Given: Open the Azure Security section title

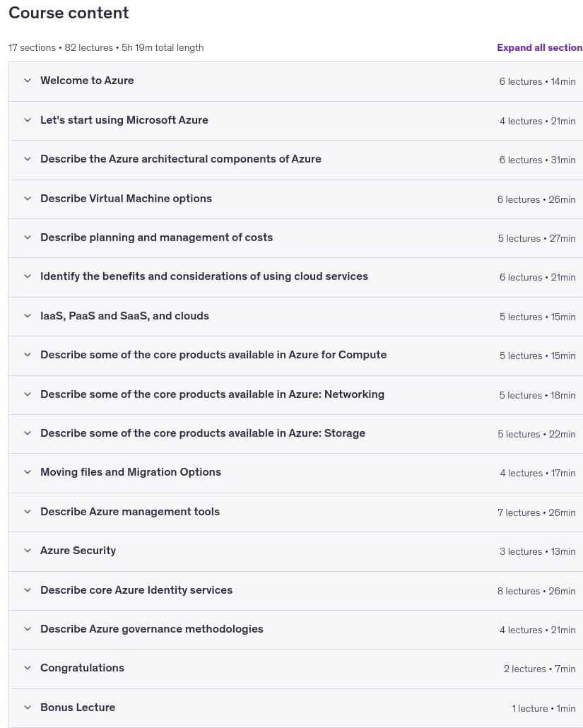Looking at the screenshot, I should click(x=78, y=551).
